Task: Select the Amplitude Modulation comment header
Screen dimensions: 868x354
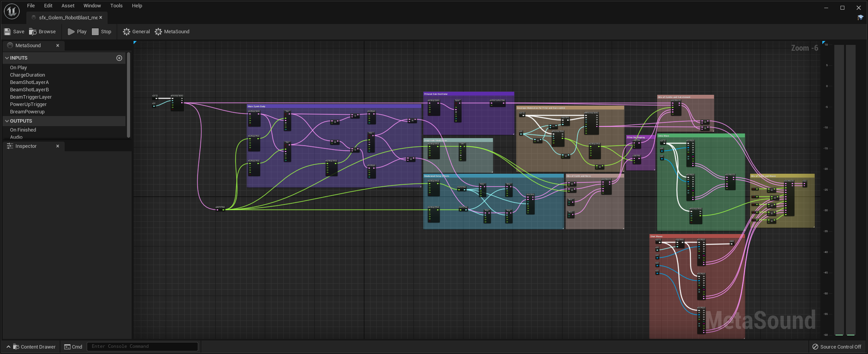Action: click(x=458, y=140)
